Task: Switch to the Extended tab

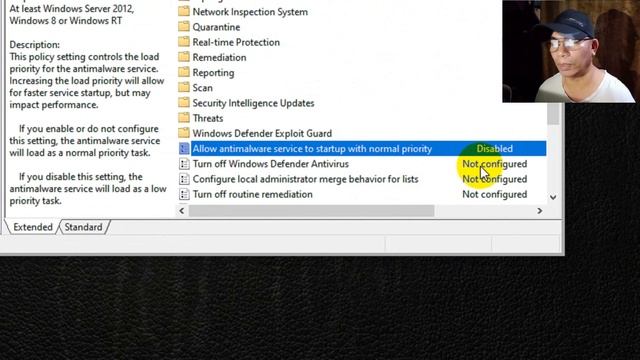Action: (x=33, y=227)
